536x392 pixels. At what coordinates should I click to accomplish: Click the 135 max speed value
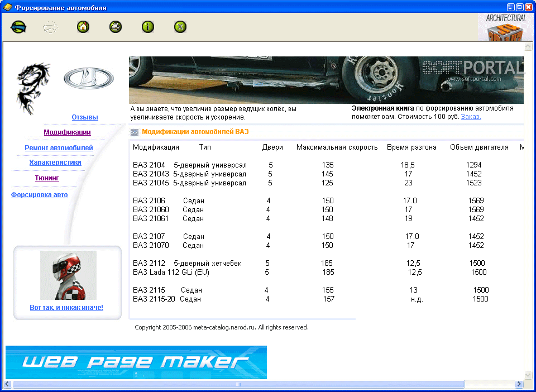click(328, 165)
